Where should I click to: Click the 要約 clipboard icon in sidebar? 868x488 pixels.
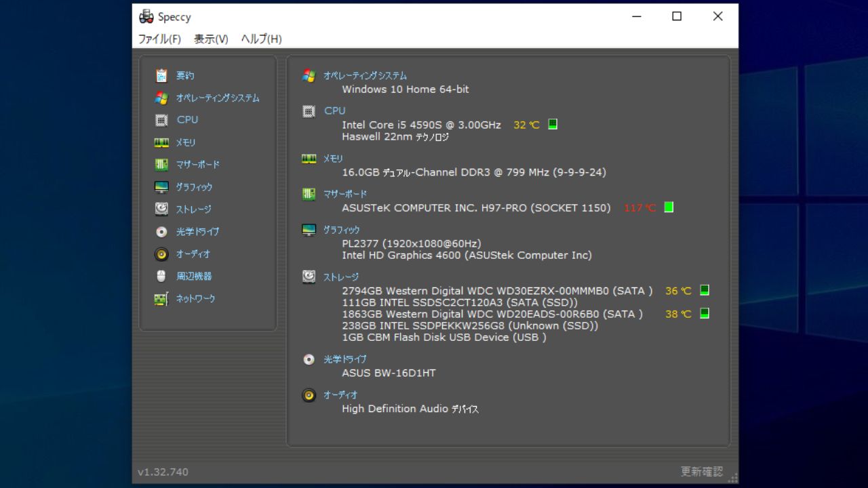(161, 75)
